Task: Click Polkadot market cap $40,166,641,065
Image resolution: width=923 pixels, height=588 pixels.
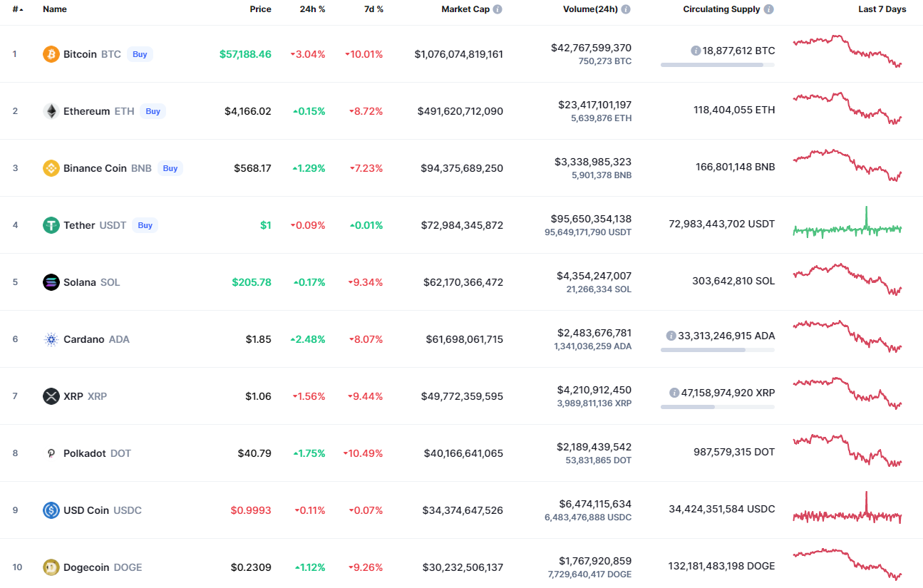Action: point(463,453)
